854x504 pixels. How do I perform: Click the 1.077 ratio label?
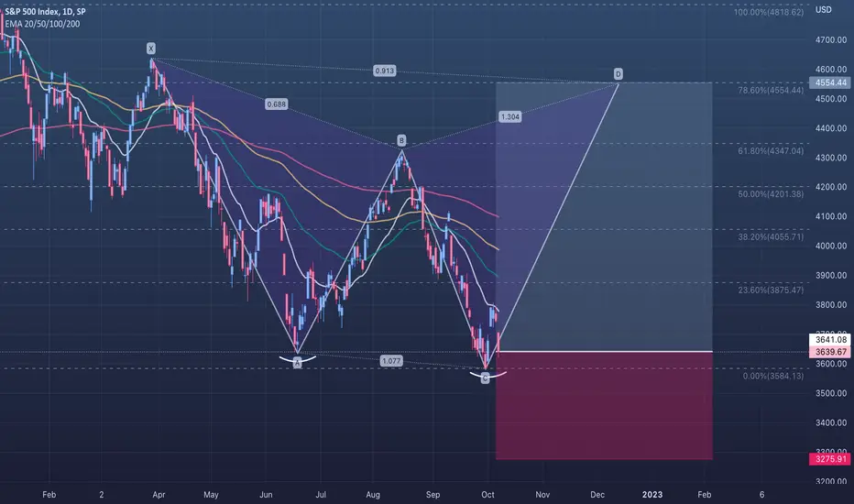[391, 361]
